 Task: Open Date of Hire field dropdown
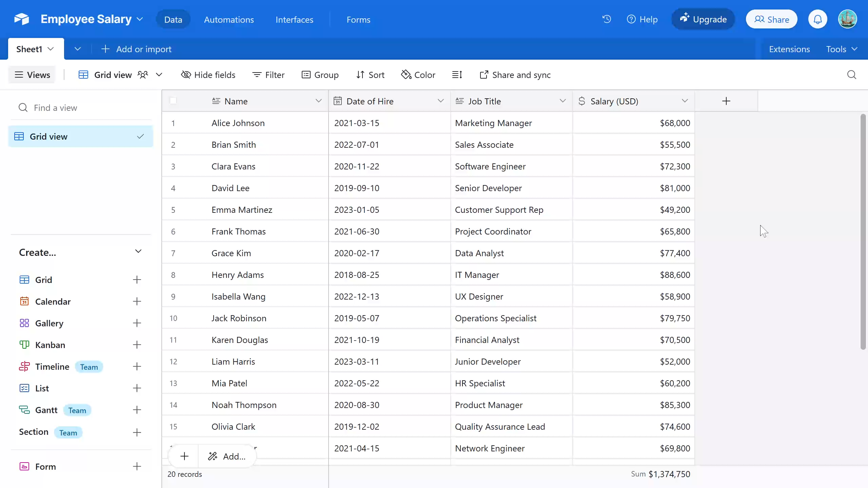point(440,101)
